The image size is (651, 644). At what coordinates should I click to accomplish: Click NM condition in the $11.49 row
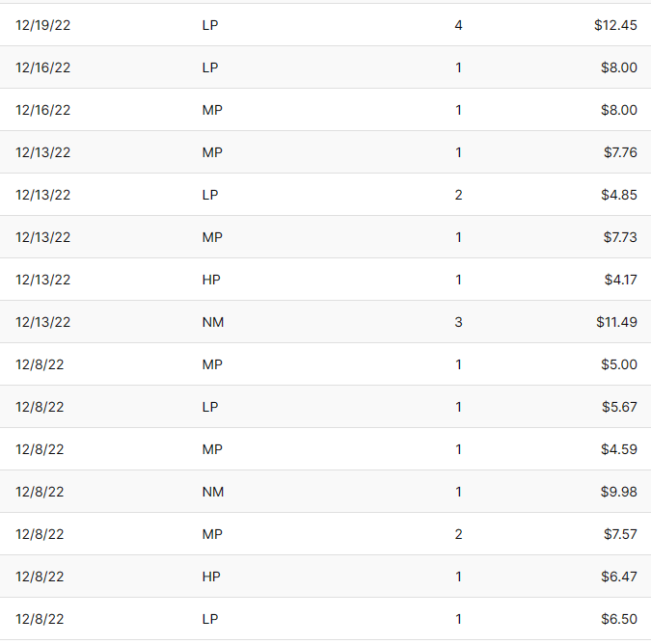coord(213,322)
